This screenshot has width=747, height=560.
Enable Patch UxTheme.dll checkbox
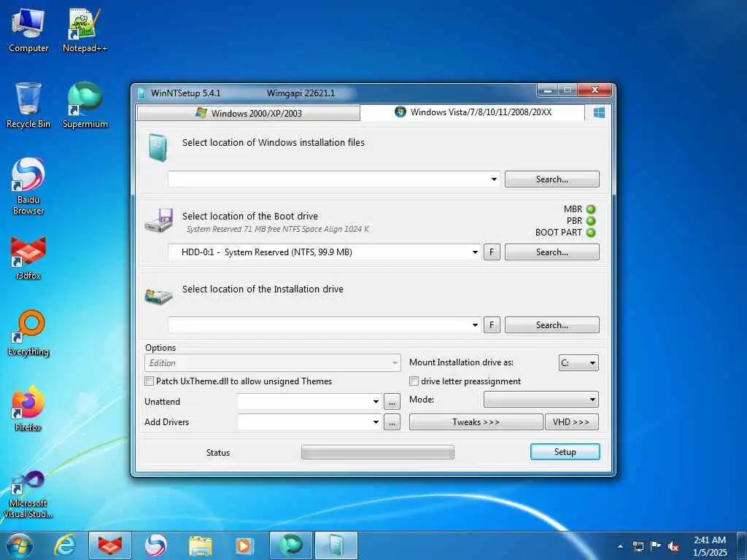tap(149, 381)
